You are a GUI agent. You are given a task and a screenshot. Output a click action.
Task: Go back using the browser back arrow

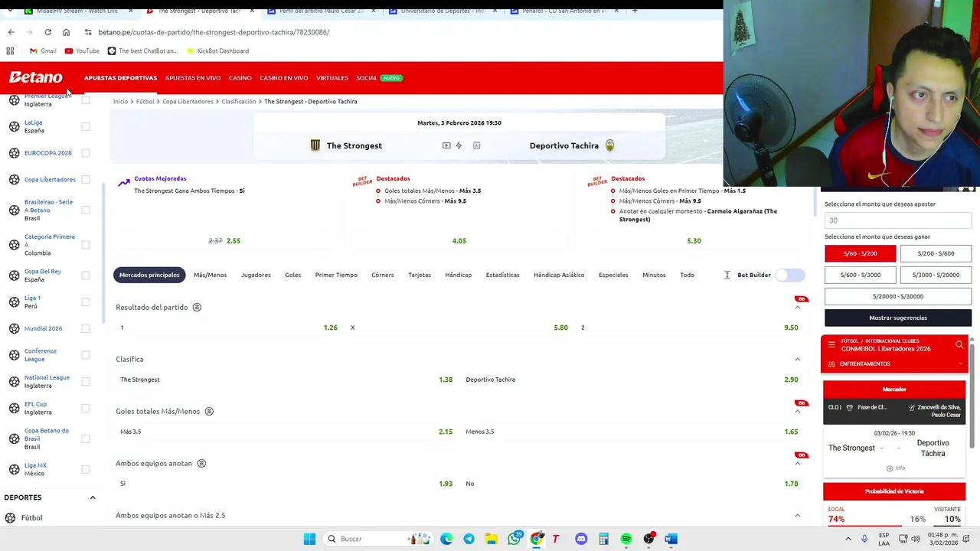tap(11, 32)
